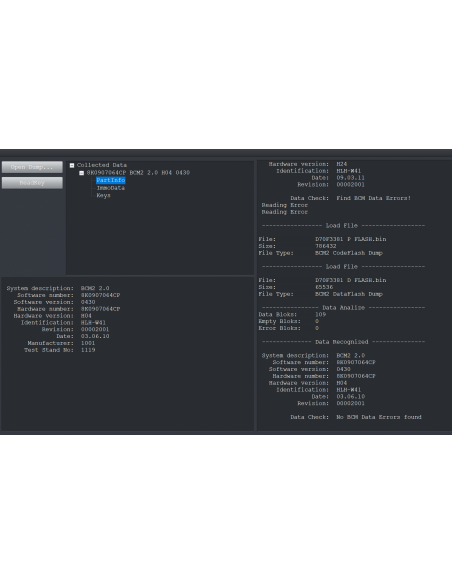Click the 'Find BCM Data Errors!' message
Viewport: 452px width, 584px height.
pyautogui.click(x=373, y=198)
